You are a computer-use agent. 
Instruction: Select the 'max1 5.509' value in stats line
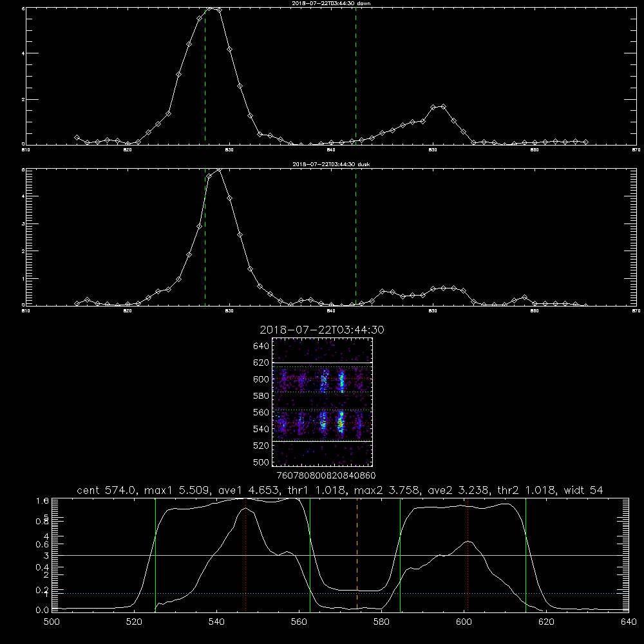coord(177,490)
